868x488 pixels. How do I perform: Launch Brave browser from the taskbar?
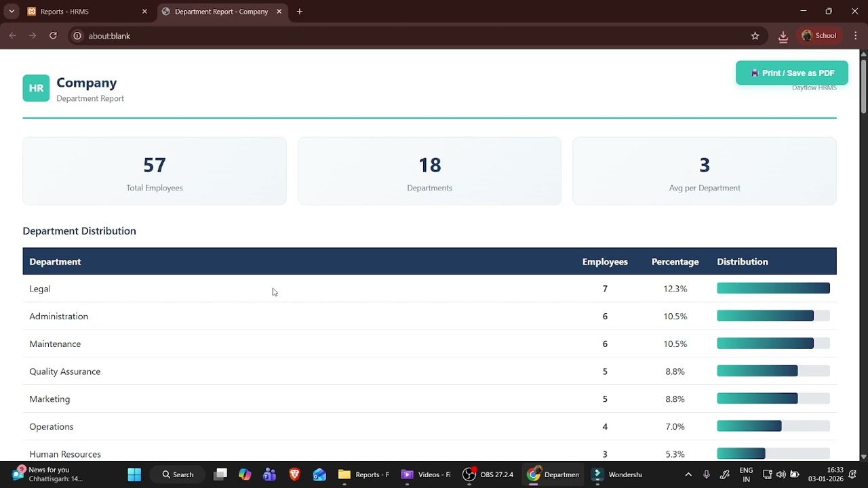[x=294, y=474]
